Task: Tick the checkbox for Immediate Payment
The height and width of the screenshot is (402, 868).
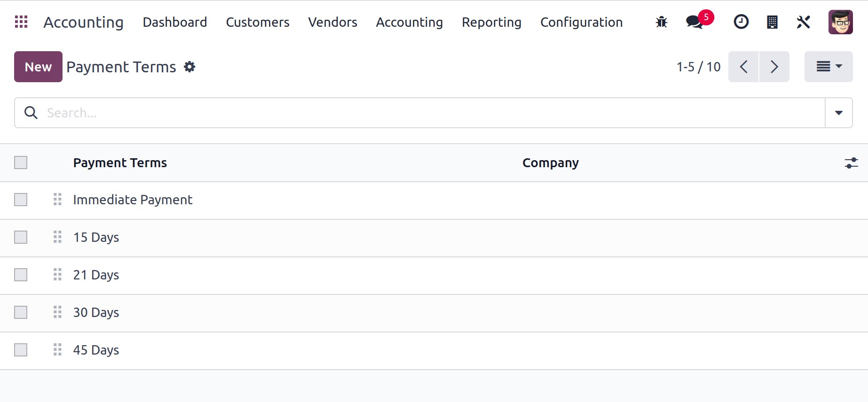Action: point(21,200)
